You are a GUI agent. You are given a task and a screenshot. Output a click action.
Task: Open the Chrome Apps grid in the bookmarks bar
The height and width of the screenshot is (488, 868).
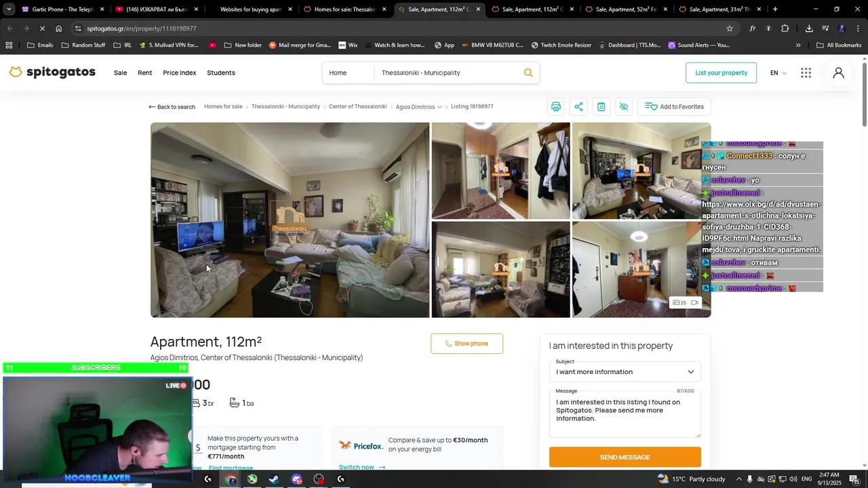pos(9,45)
